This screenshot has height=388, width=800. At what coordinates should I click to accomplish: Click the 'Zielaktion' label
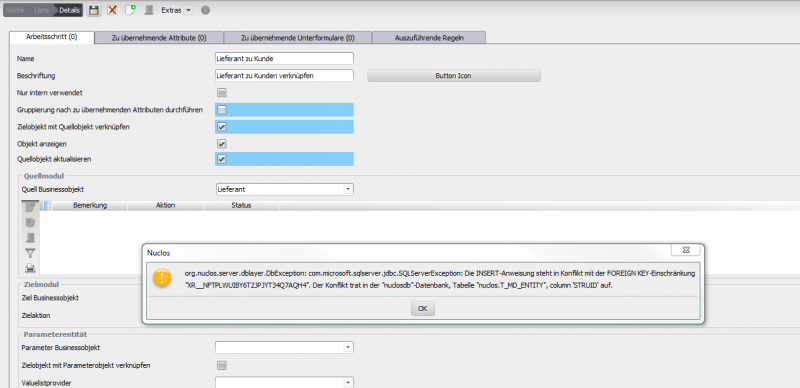click(x=36, y=316)
